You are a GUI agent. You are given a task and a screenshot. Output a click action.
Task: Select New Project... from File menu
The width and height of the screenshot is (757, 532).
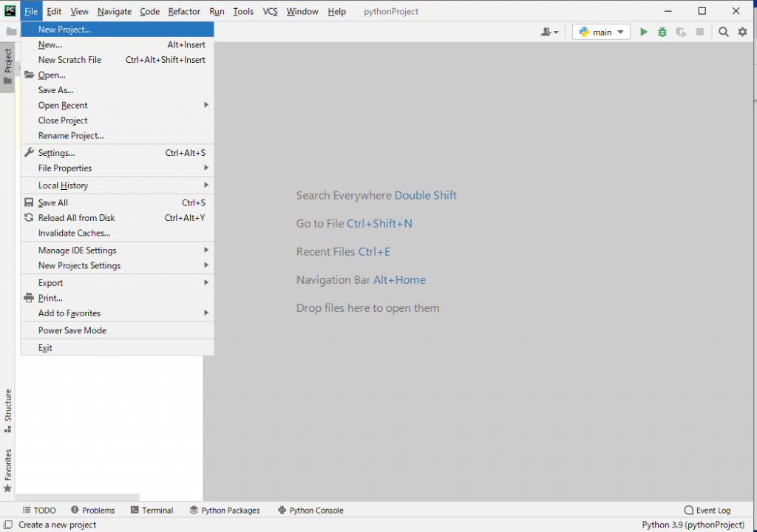point(64,30)
